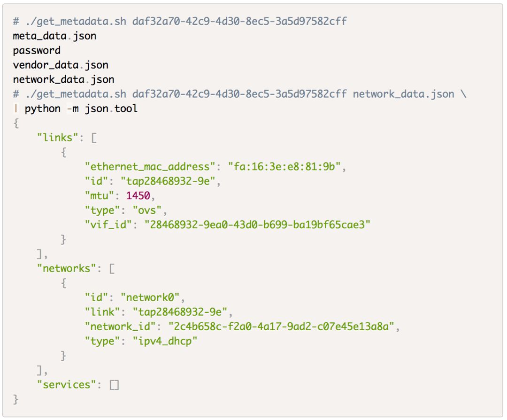The height and width of the screenshot is (420, 507).
Task: Click the word password in output
Action: pyautogui.click(x=37, y=50)
